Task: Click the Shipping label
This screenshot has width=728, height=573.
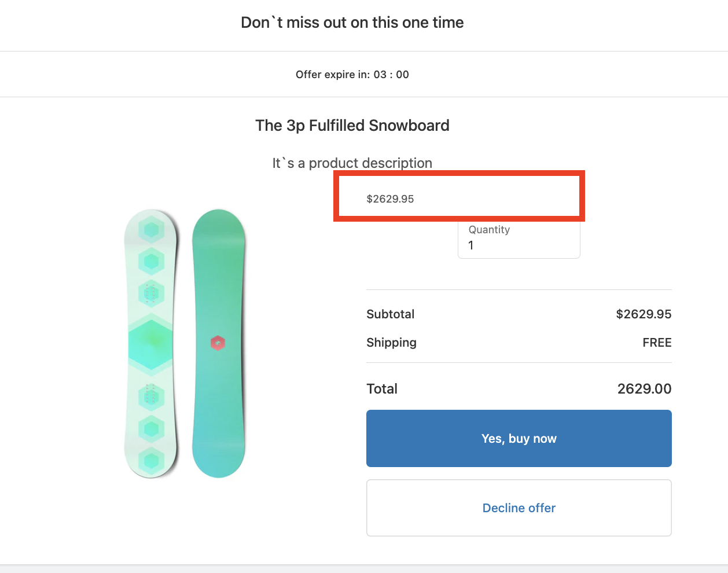Action: 391,342
